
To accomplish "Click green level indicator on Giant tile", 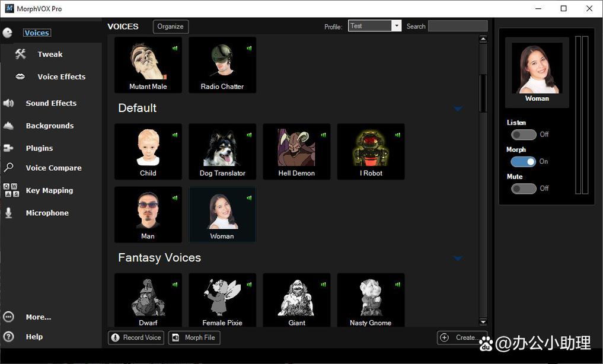I will click(323, 285).
